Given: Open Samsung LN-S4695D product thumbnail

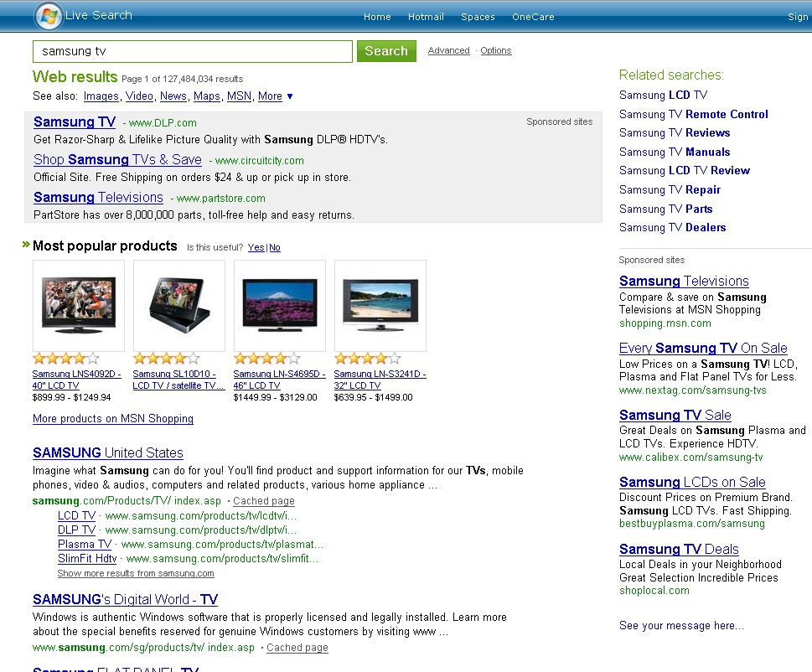Looking at the screenshot, I should [x=280, y=306].
